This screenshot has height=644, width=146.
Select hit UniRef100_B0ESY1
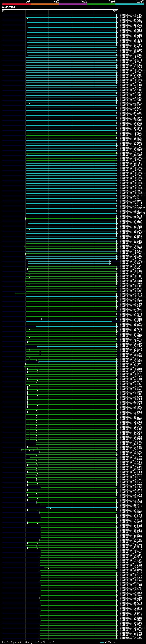[131, 223]
